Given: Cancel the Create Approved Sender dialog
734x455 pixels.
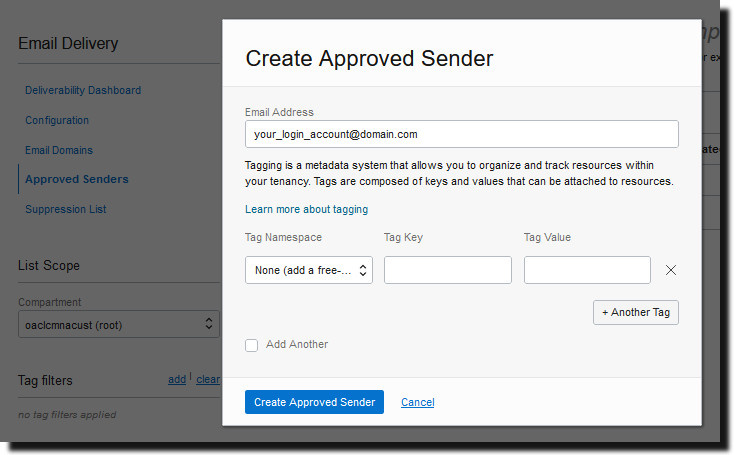Looking at the screenshot, I should 418,402.
